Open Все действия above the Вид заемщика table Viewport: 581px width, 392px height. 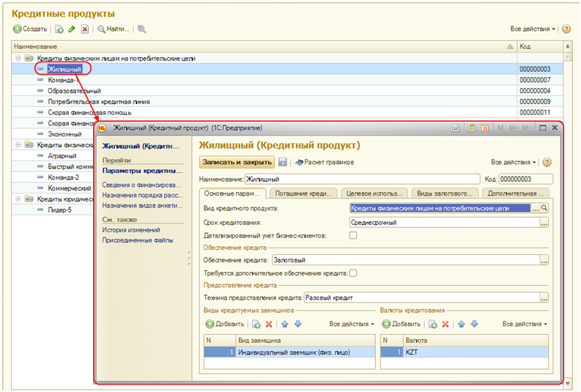352,323
